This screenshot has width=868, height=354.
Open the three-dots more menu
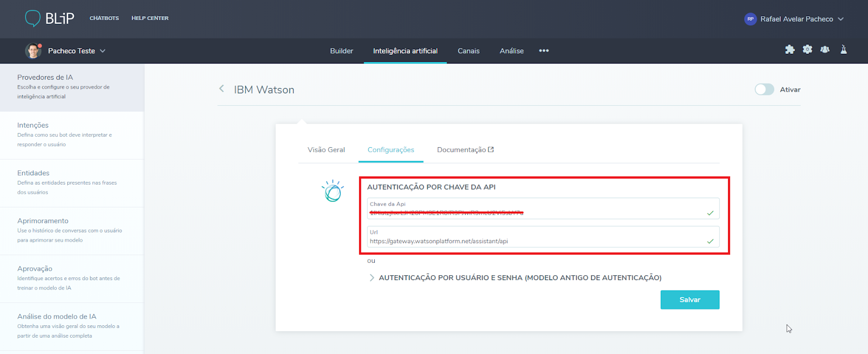pos(544,50)
